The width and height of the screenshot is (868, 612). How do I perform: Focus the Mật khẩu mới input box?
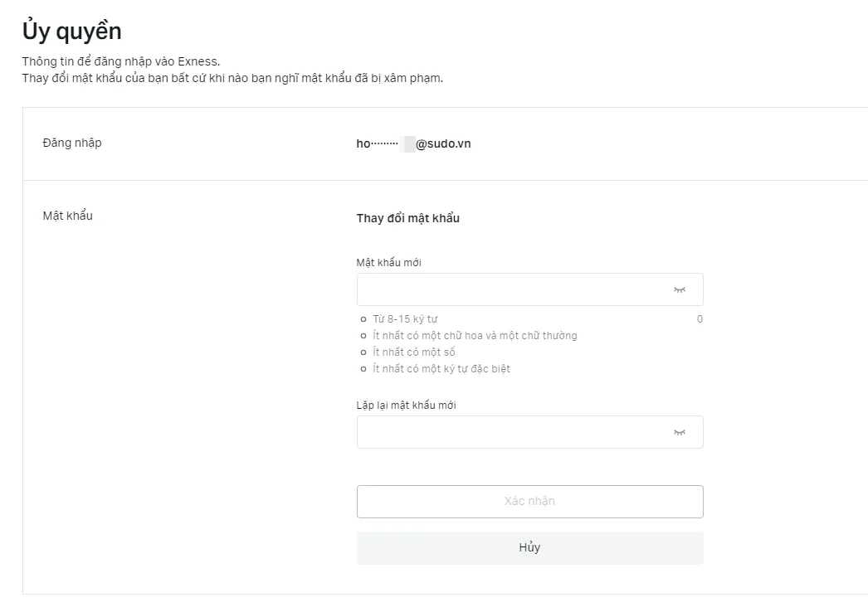[529, 289]
